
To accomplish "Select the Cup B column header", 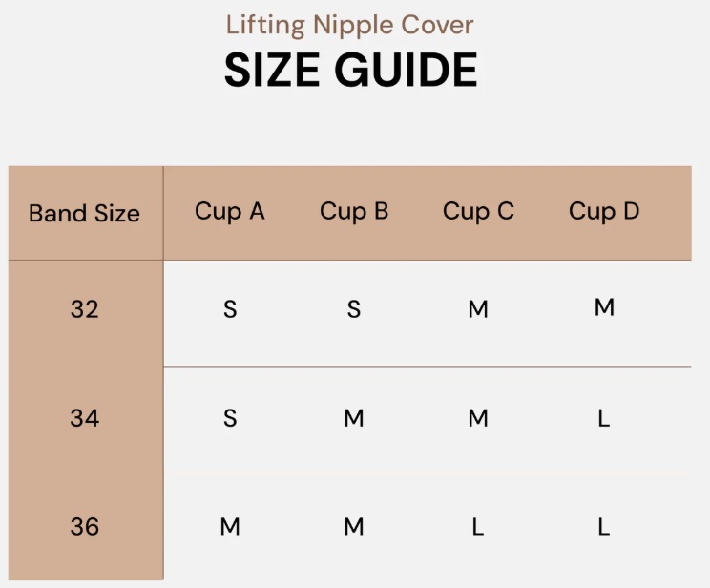I will coord(354,211).
